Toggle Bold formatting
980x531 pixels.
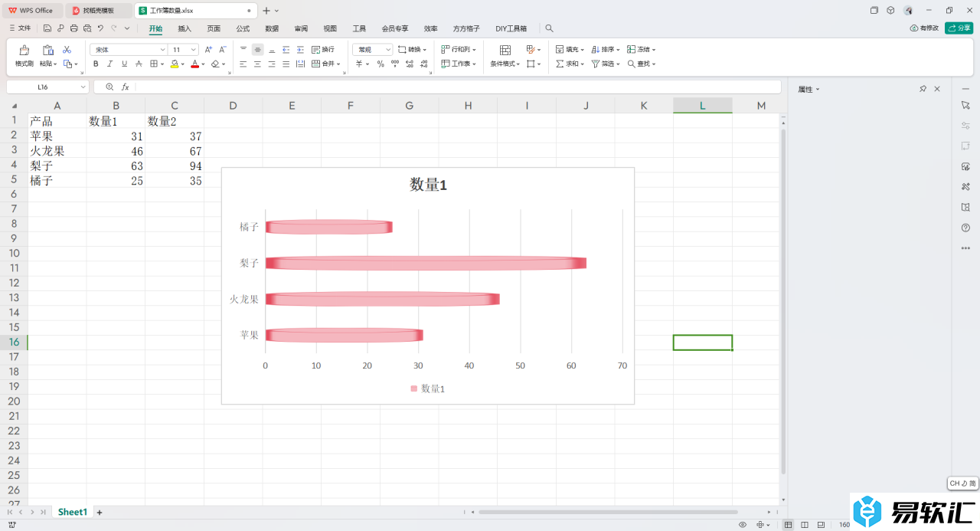[96, 64]
